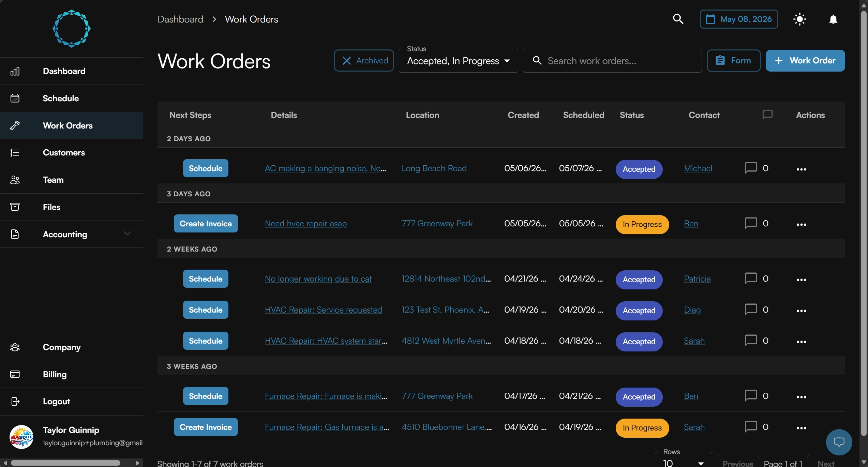Open comments icon in Michael's row
The height and width of the screenshot is (467, 868).
pyautogui.click(x=751, y=168)
